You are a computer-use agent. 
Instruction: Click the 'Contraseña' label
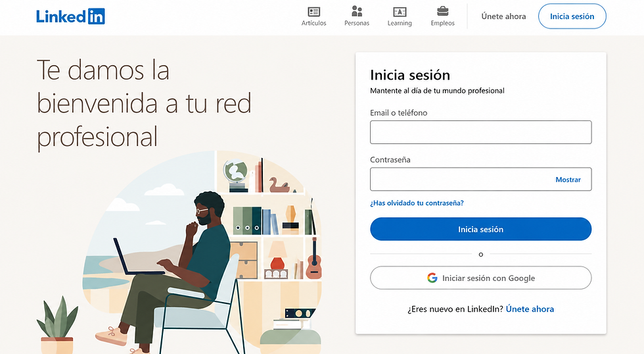390,160
